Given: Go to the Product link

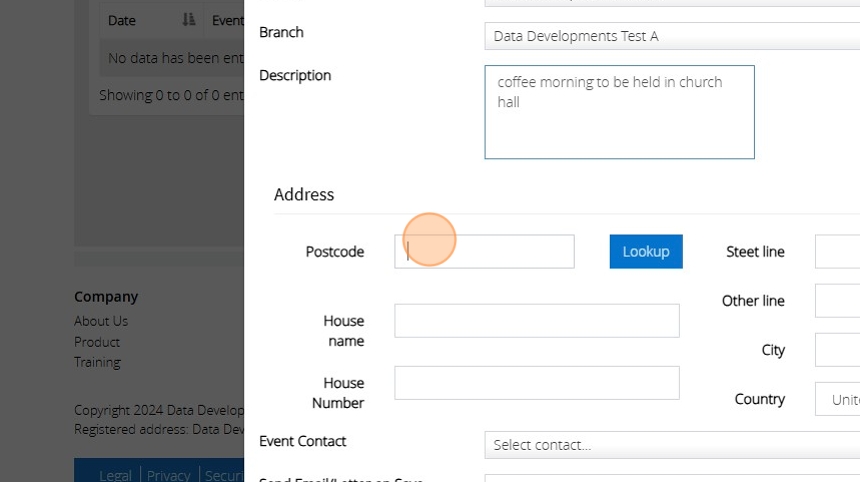Looking at the screenshot, I should [x=97, y=342].
